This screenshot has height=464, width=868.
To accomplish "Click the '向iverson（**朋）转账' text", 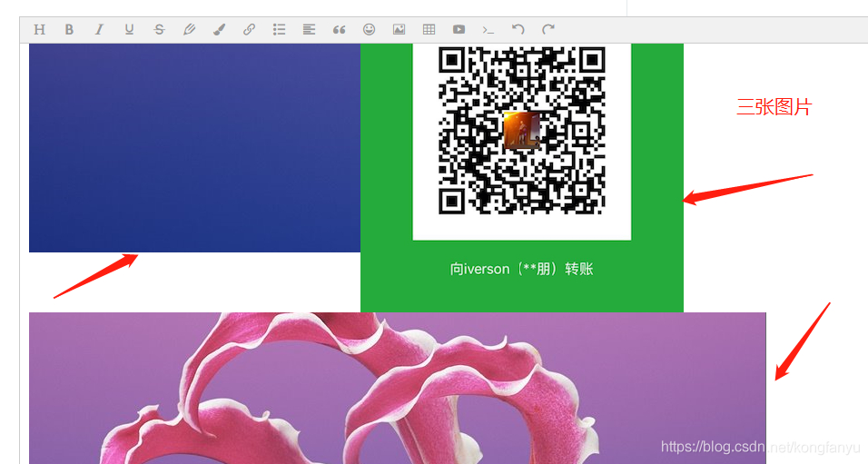I will coord(521,269).
